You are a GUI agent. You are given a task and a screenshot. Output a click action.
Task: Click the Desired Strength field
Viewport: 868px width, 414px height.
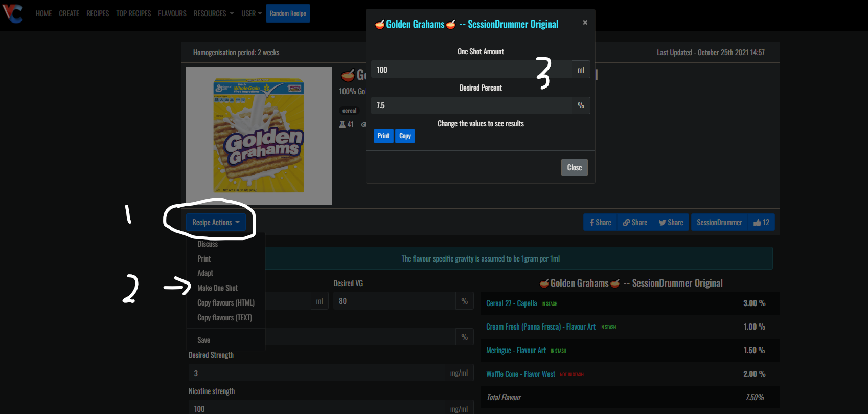[x=316, y=373]
